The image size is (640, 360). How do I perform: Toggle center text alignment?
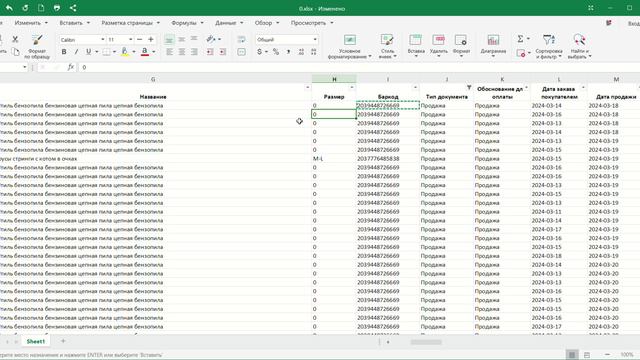click(x=182, y=52)
